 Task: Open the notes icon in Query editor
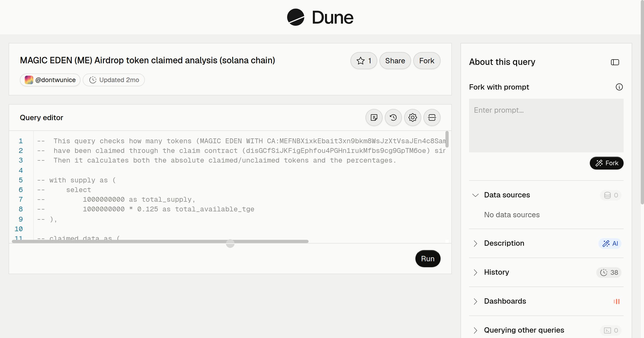374,117
